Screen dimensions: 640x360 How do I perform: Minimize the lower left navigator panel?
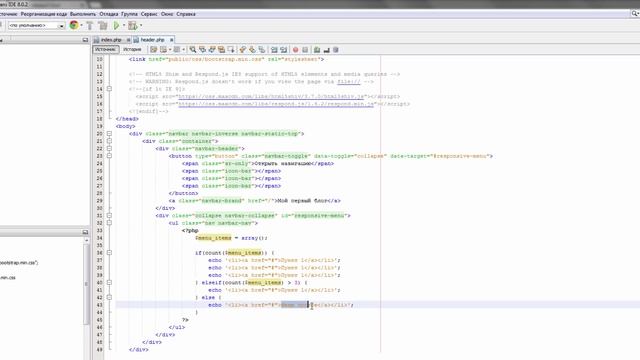[85, 232]
